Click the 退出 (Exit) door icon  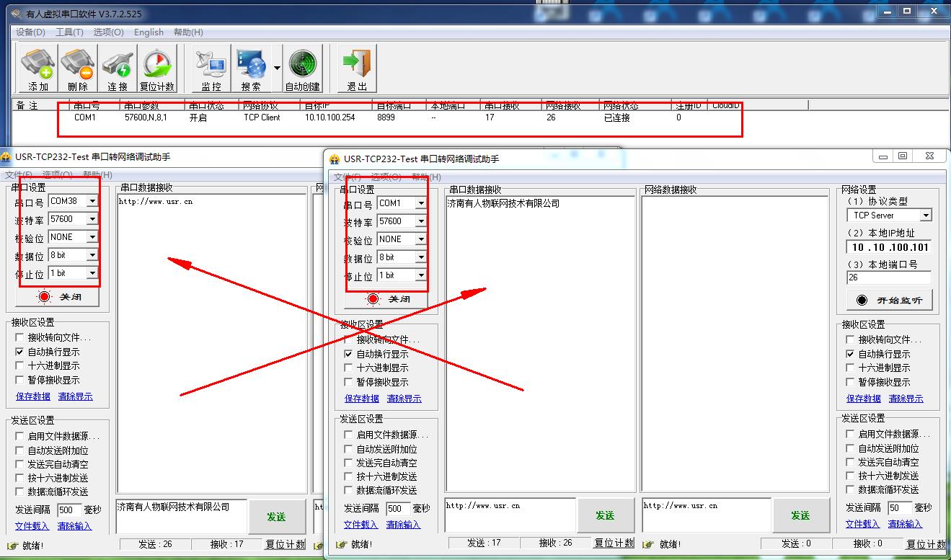pos(357,69)
